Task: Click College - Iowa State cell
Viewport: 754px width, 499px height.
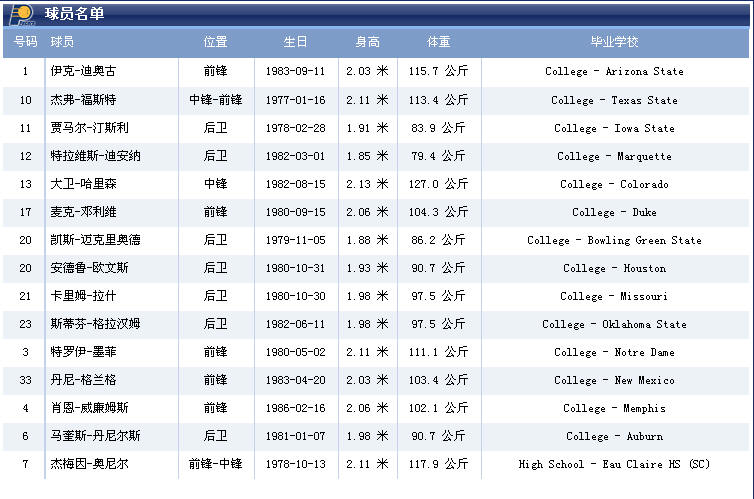Action: (615, 128)
